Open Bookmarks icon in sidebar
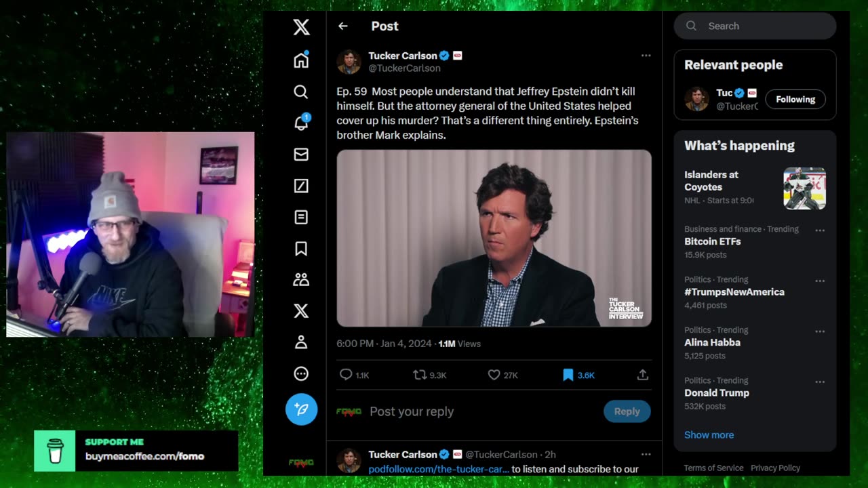Screen dimensions: 868x488 point(301,249)
